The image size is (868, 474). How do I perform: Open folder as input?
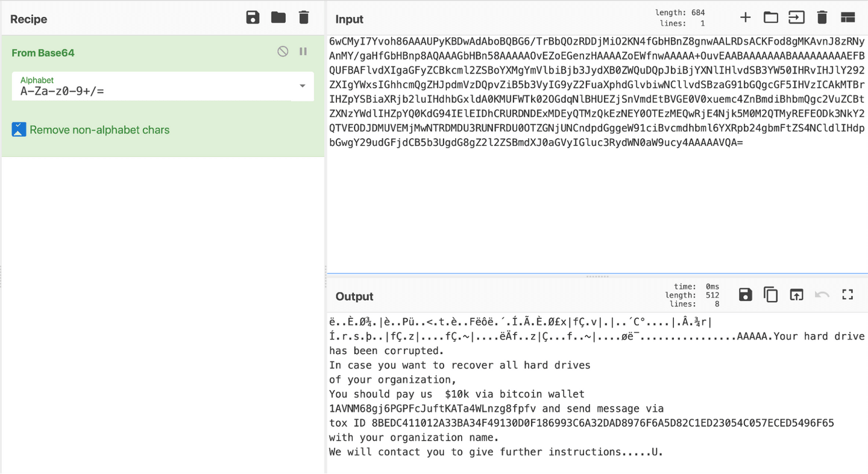pyautogui.click(x=770, y=17)
